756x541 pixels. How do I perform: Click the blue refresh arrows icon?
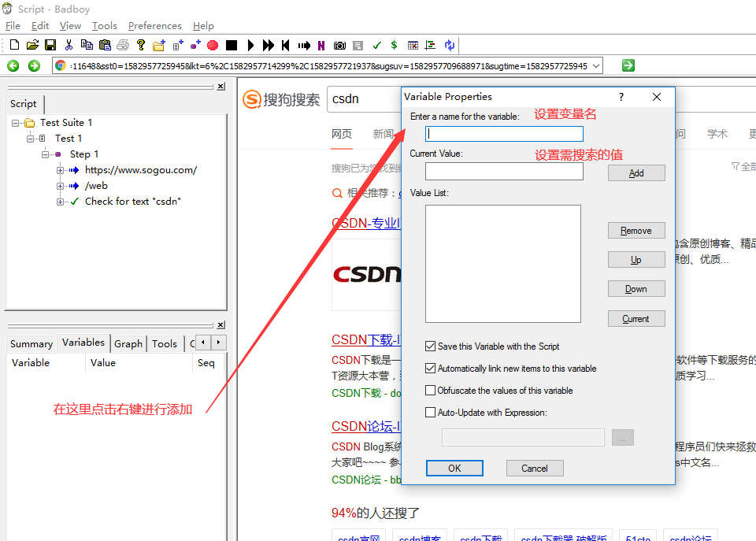click(450, 45)
